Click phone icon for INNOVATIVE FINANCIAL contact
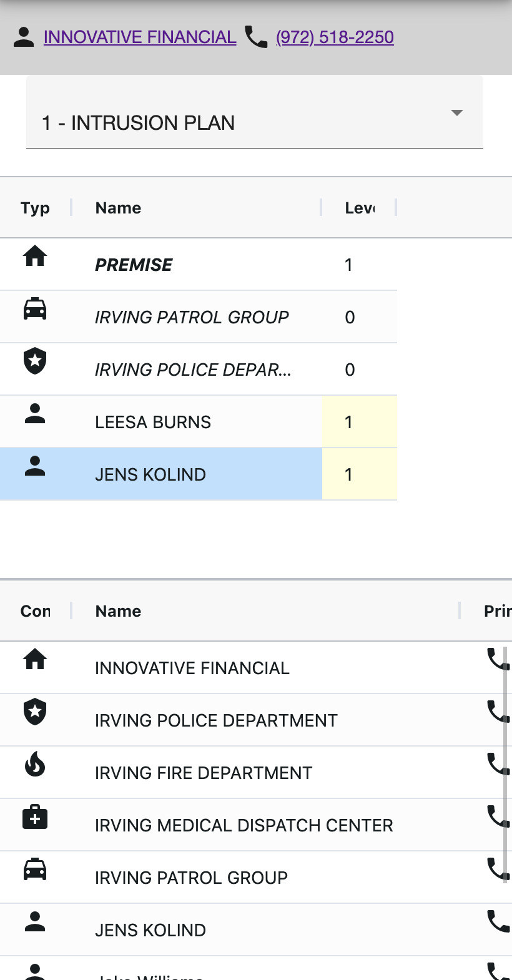Screen dimensions: 512x980 498,659
